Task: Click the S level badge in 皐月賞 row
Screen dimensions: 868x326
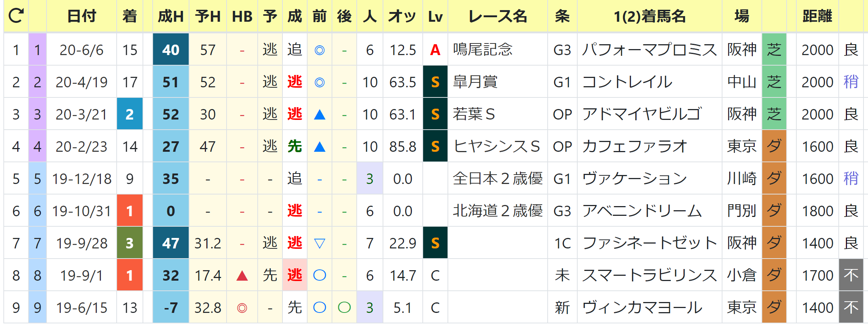Action: [435, 82]
